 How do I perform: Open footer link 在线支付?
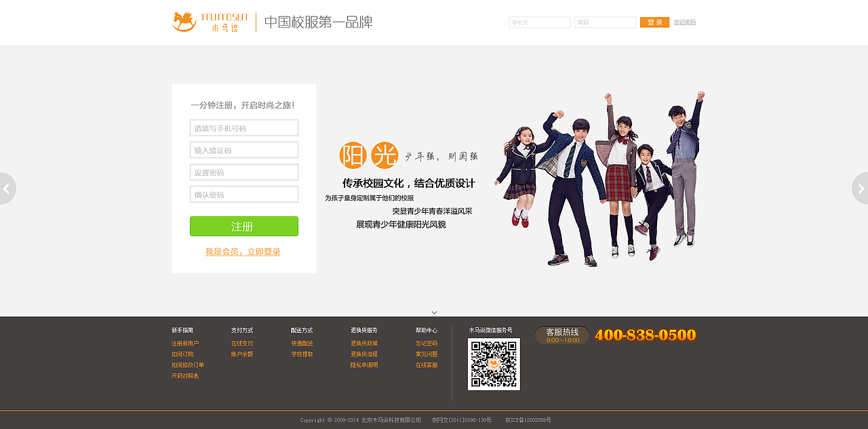(242, 344)
